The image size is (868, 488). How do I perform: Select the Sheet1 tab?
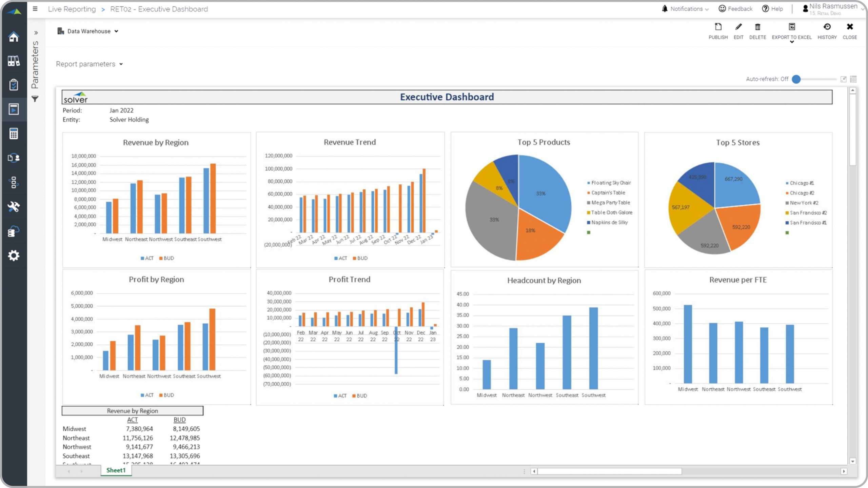tap(116, 470)
